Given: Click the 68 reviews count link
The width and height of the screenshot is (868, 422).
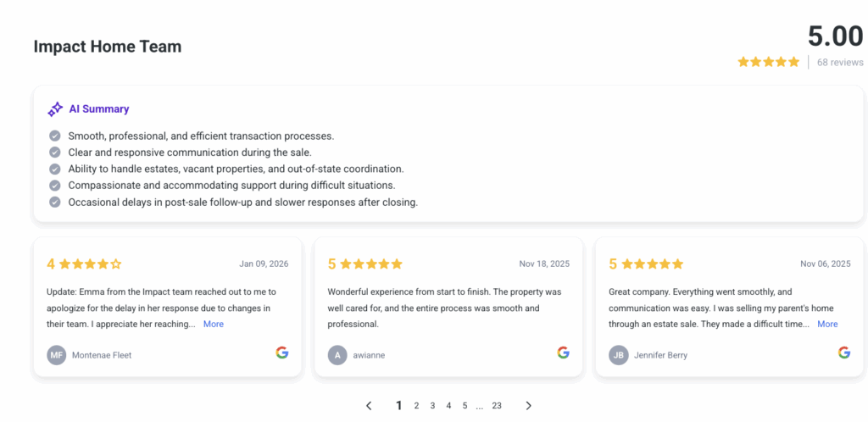Looking at the screenshot, I should point(840,62).
